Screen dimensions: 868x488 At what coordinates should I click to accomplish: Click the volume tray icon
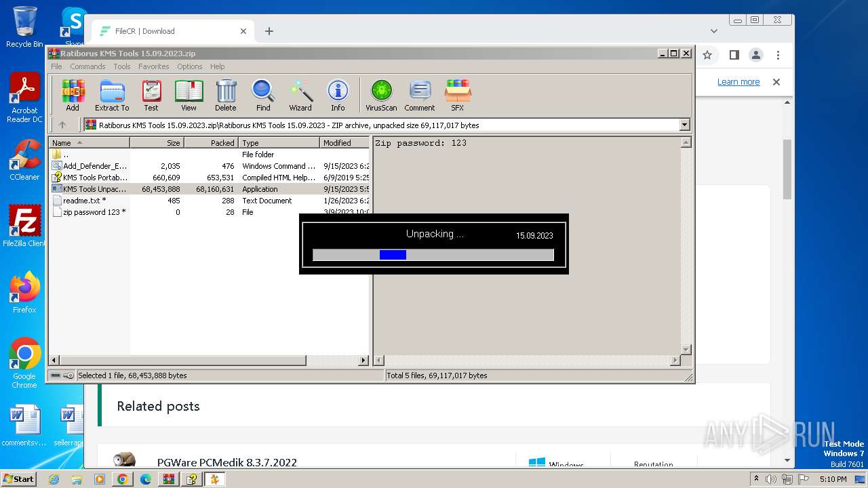(x=772, y=479)
